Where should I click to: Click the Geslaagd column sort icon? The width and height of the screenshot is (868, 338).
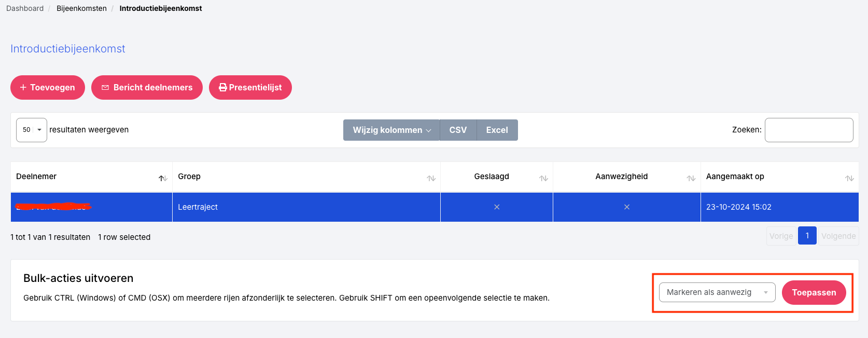point(543,178)
